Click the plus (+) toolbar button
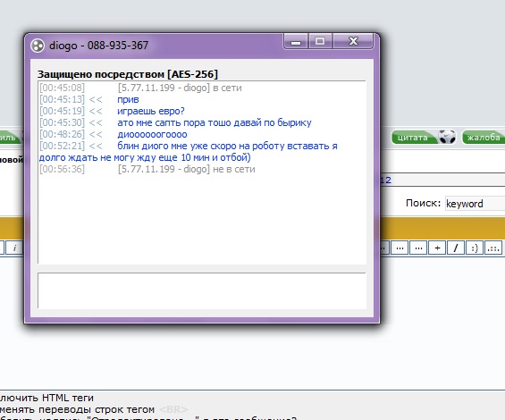The width and height of the screenshot is (505, 420). 437,248
